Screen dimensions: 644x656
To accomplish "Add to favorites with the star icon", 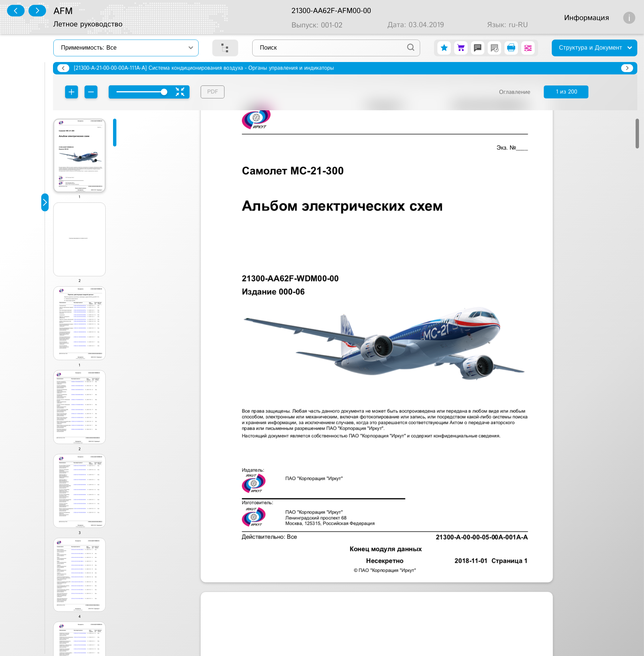I will tap(444, 48).
